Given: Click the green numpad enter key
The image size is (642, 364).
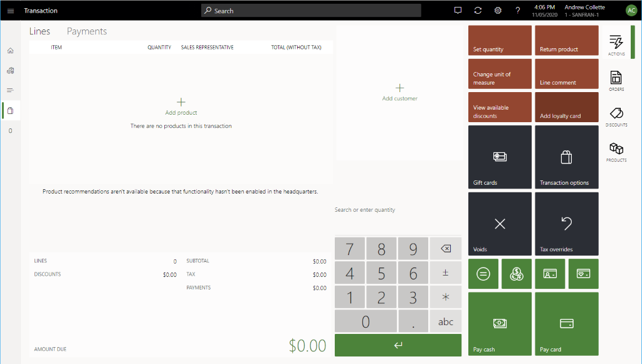Looking at the screenshot, I should 398,345.
